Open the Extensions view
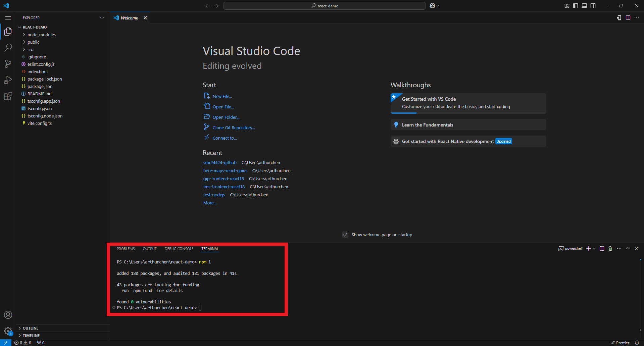 pos(8,96)
